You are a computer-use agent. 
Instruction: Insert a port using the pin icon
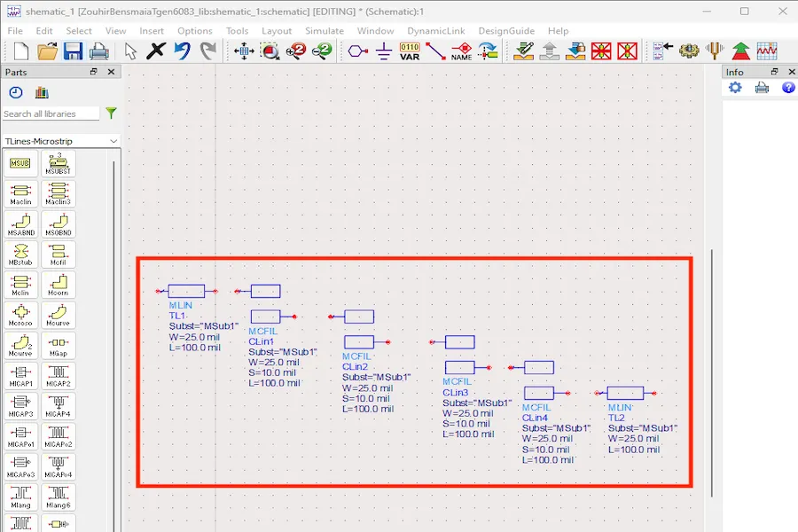[358, 51]
